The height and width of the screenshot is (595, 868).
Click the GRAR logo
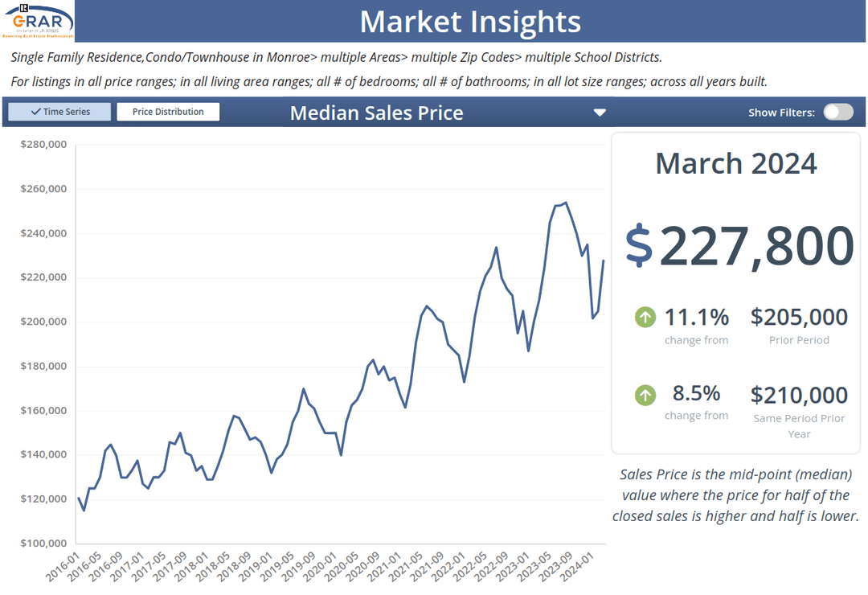tap(38, 22)
